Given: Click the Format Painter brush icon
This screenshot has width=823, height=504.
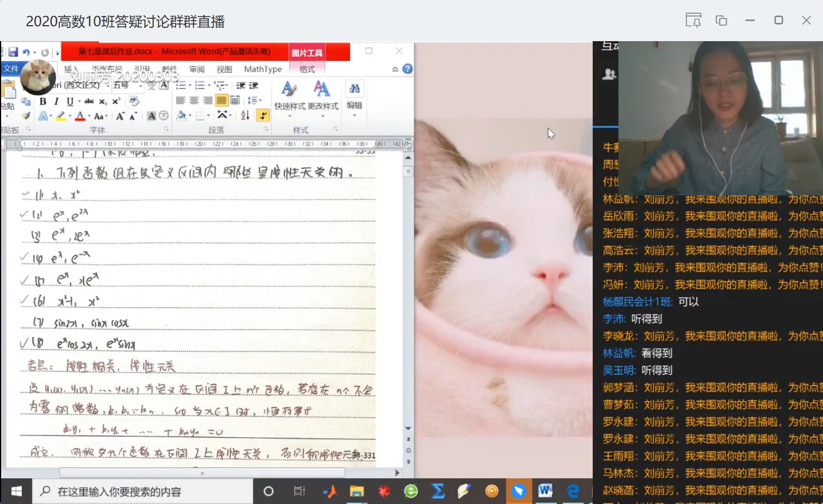Looking at the screenshot, I should pyautogui.click(x=26, y=116).
